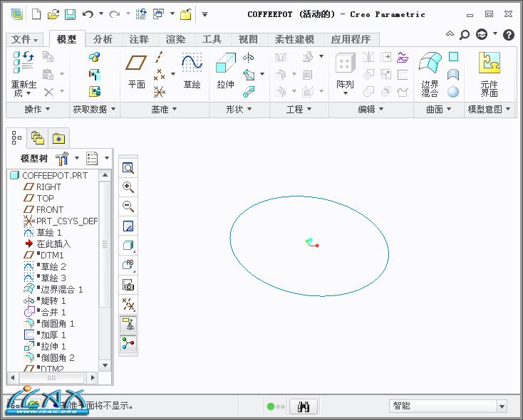The height and width of the screenshot is (420, 523).
Task: Click the Pattern (阵列) tool
Action: [x=345, y=71]
